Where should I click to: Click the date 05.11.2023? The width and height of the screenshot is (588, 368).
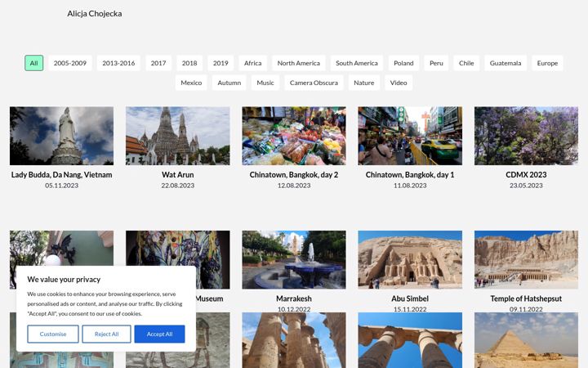(x=61, y=186)
